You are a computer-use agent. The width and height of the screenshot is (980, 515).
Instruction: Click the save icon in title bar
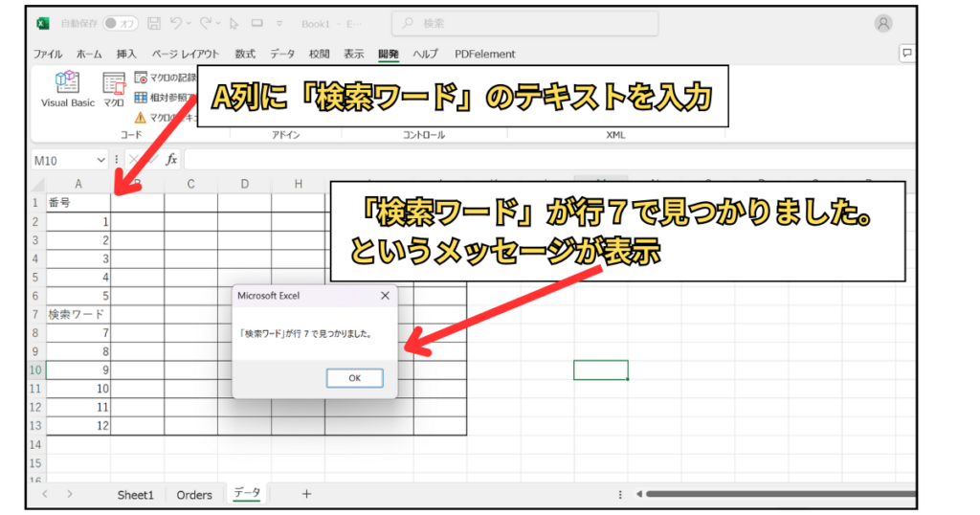pyautogui.click(x=153, y=23)
